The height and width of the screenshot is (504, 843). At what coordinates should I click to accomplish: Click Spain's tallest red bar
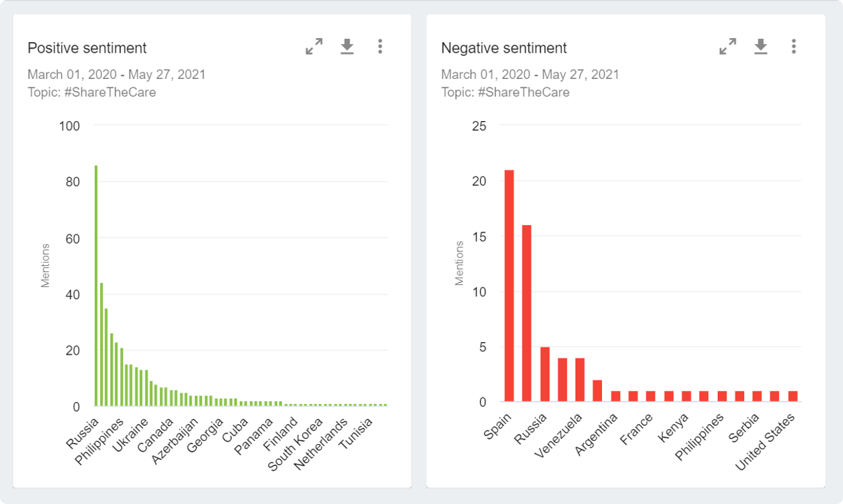(x=510, y=283)
